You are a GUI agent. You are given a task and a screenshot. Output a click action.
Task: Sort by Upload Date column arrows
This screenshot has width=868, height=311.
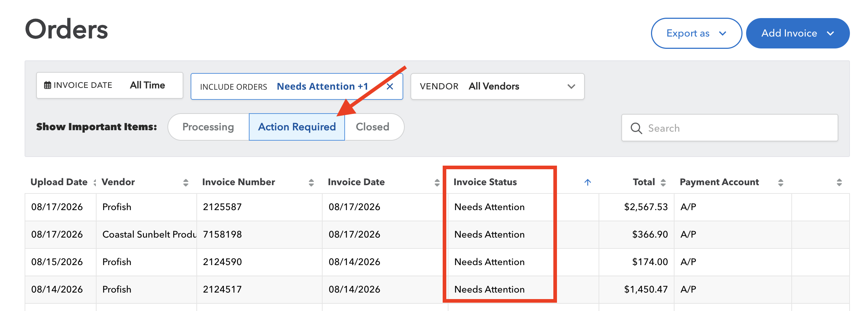(95, 183)
